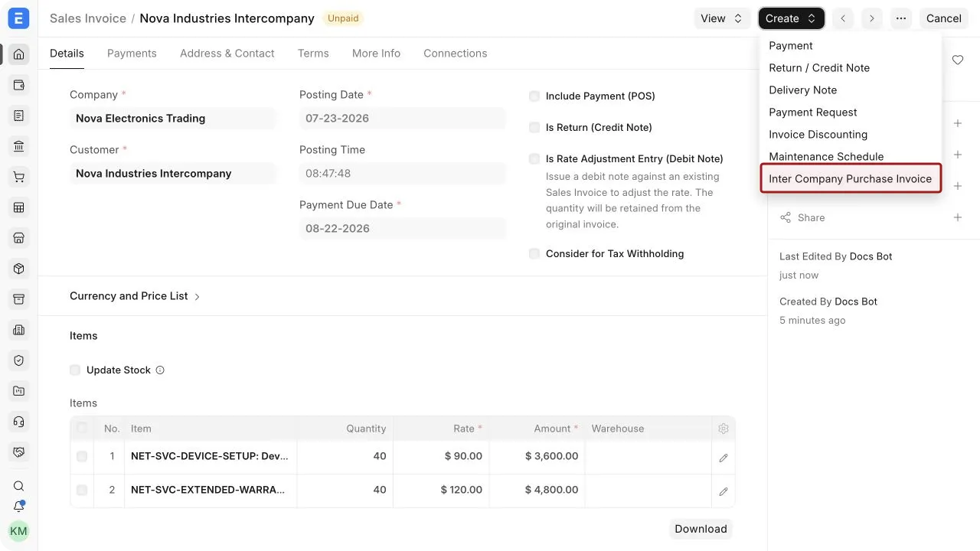Open the Address & Contact tab
Screen dimensions: 980x551
[x=227, y=54]
